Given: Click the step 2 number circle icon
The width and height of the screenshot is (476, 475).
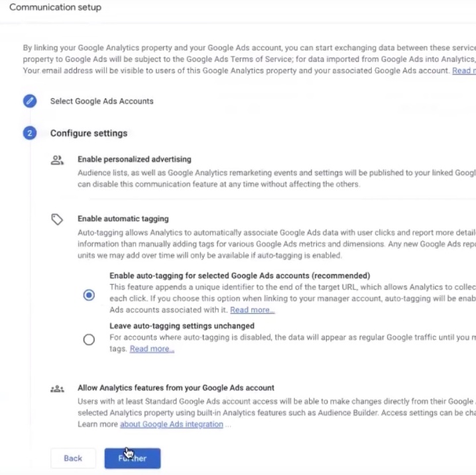Looking at the screenshot, I should click(30, 133).
